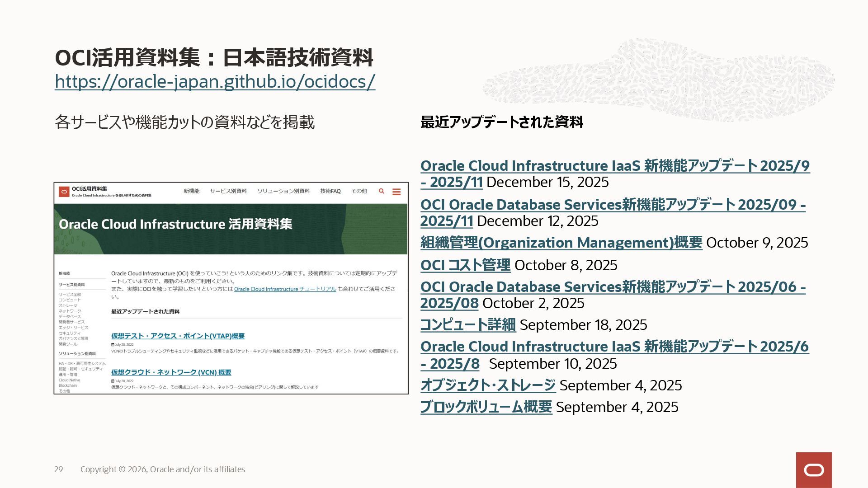Click the search magnifier icon in embedded site
Viewport: 868px width, 488px height.
pyautogui.click(x=382, y=191)
